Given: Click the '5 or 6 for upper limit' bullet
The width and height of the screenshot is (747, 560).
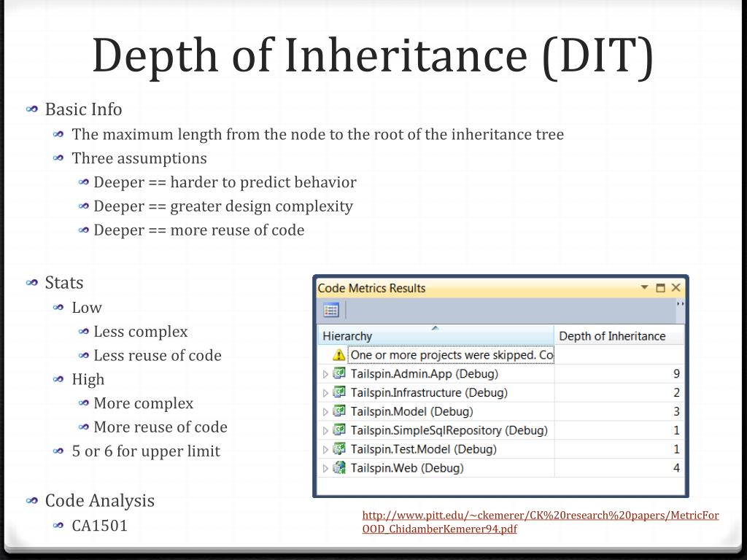Looking at the screenshot, I should [x=146, y=451].
